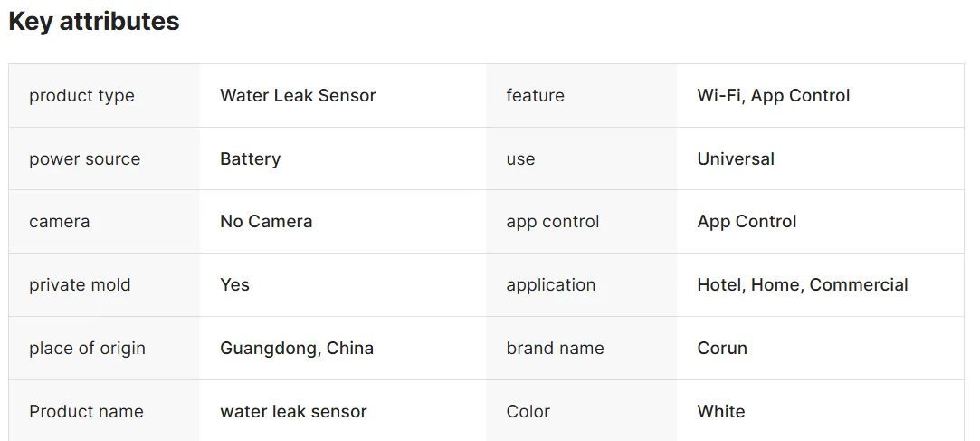Viewport: 980px width, 441px height.
Task: Click the "No Camera" value
Action: (266, 222)
